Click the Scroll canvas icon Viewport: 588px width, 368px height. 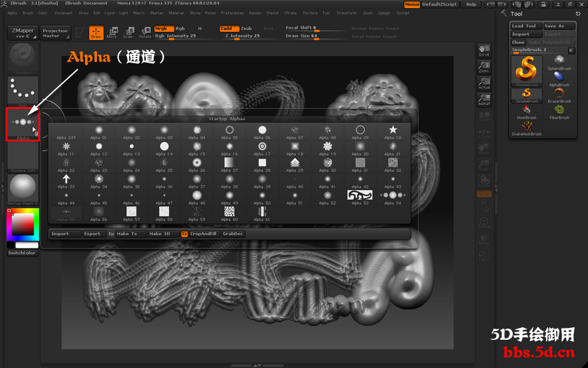pos(484,51)
